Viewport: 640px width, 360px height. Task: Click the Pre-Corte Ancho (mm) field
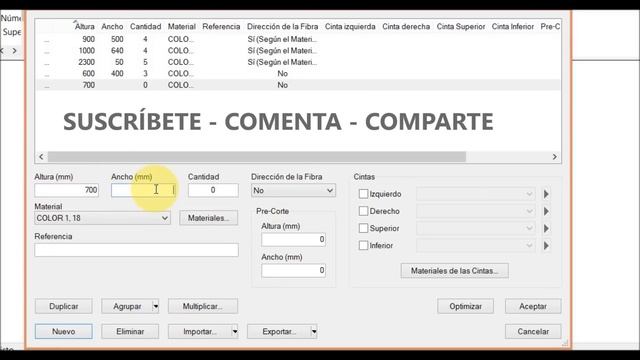(x=293, y=270)
